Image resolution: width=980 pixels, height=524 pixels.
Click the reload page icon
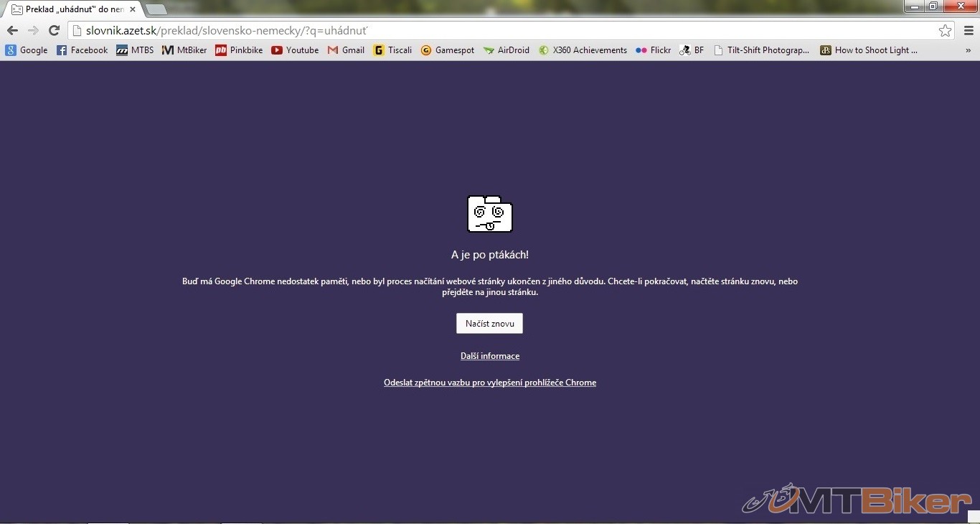point(54,31)
